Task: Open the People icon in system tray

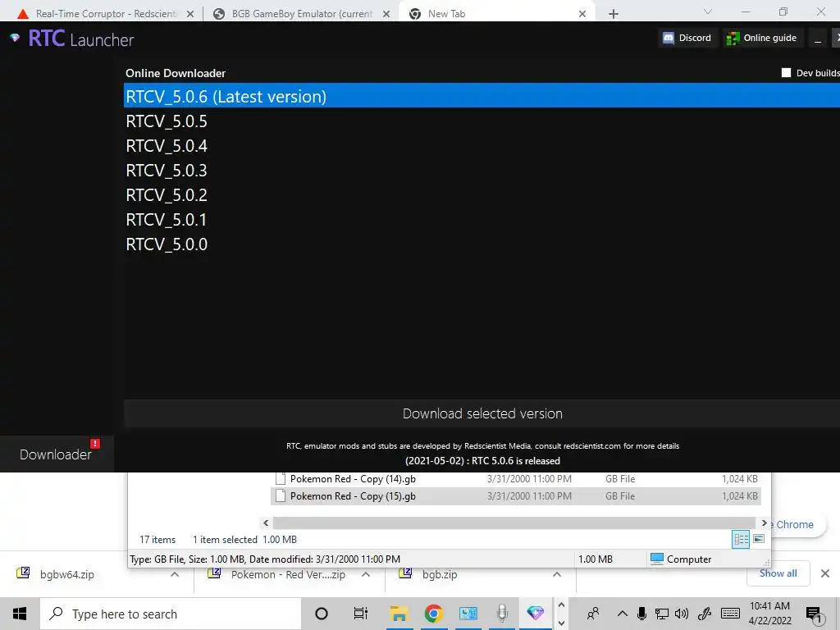Action: pos(593,614)
